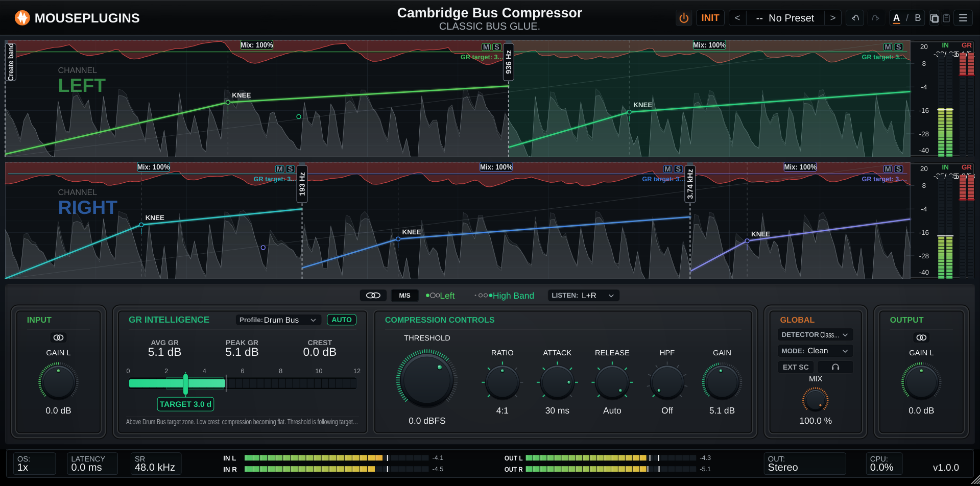The height and width of the screenshot is (486, 980).
Task: Click the OS: 1x oversampling field
Action: pos(34,464)
